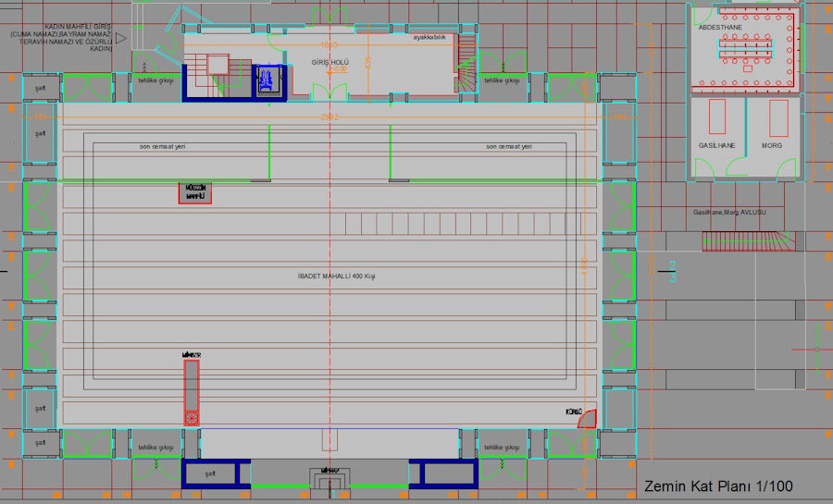Click the ABDESTHANE room label
833x504 pixels.
pos(719,28)
